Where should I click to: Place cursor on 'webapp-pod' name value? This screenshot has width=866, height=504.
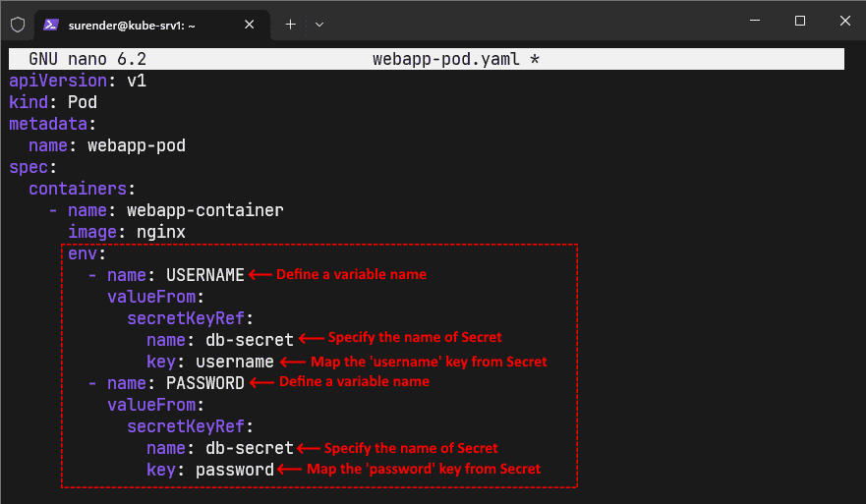coord(137,145)
